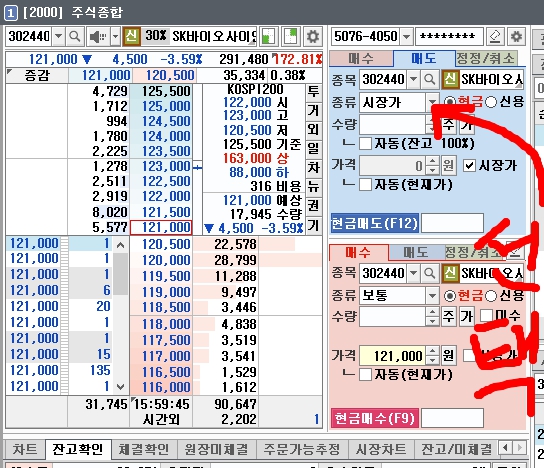
Task: Click the 가 button in the buy panel
Action: [467, 316]
